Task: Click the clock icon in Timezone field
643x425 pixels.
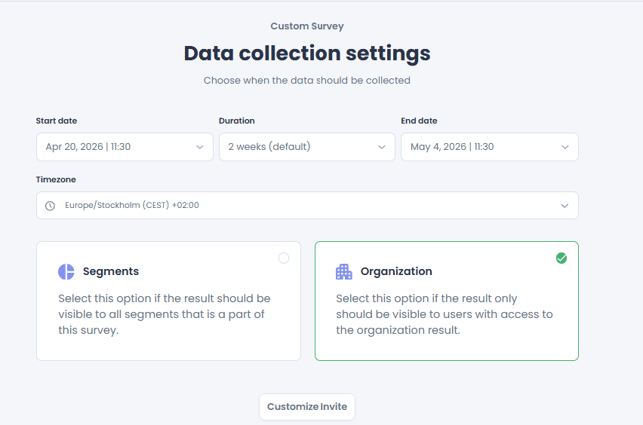Action: pos(50,206)
